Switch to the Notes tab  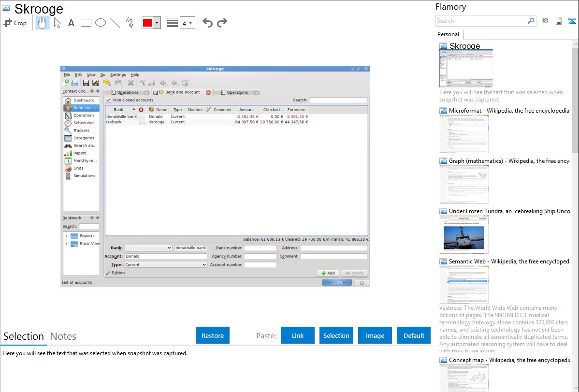[x=63, y=336]
